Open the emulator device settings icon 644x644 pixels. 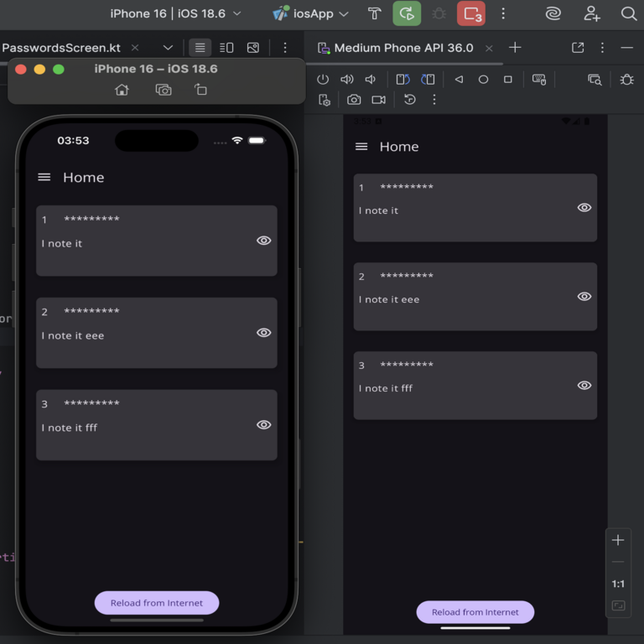325,100
